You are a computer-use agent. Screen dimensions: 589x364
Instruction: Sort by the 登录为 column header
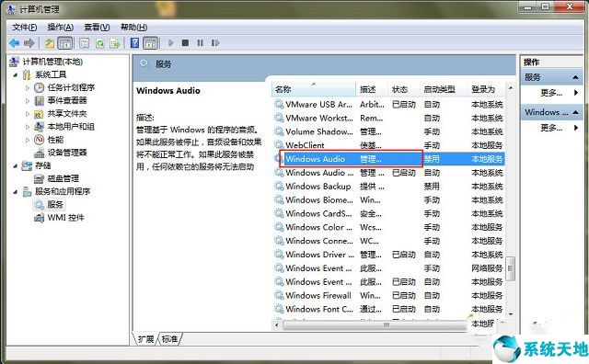487,89
